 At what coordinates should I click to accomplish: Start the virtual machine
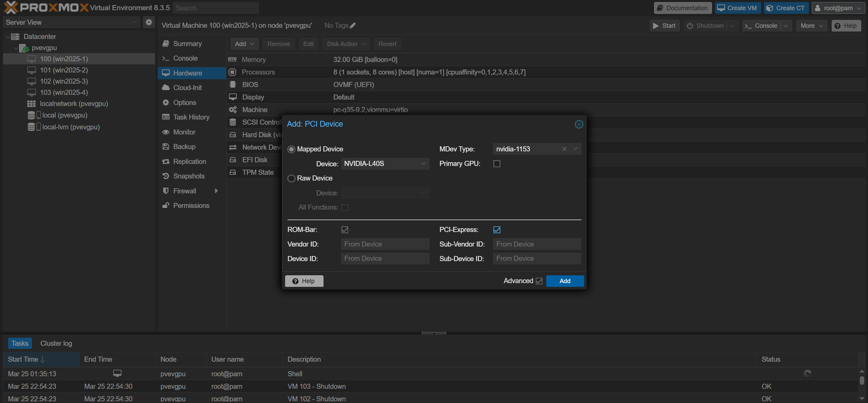[x=665, y=26]
